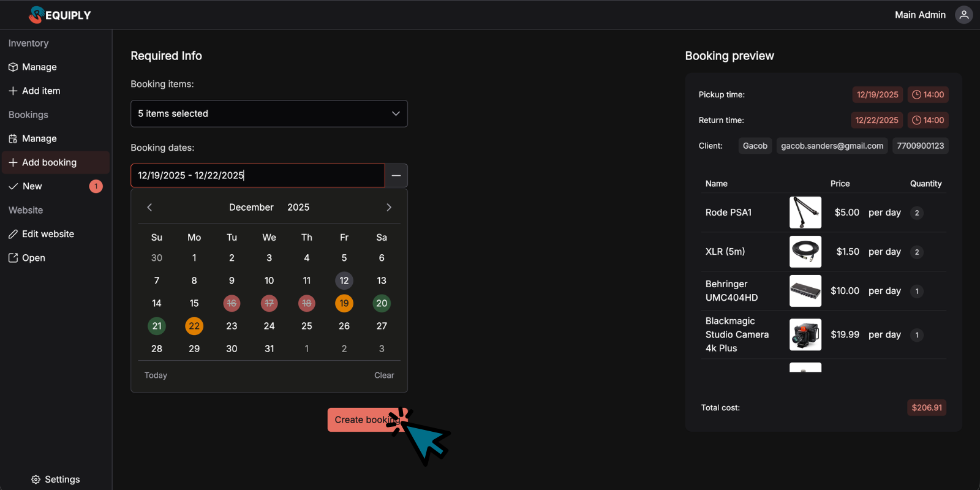Select December 20 in calendar
The width and height of the screenshot is (980, 490).
(x=382, y=303)
